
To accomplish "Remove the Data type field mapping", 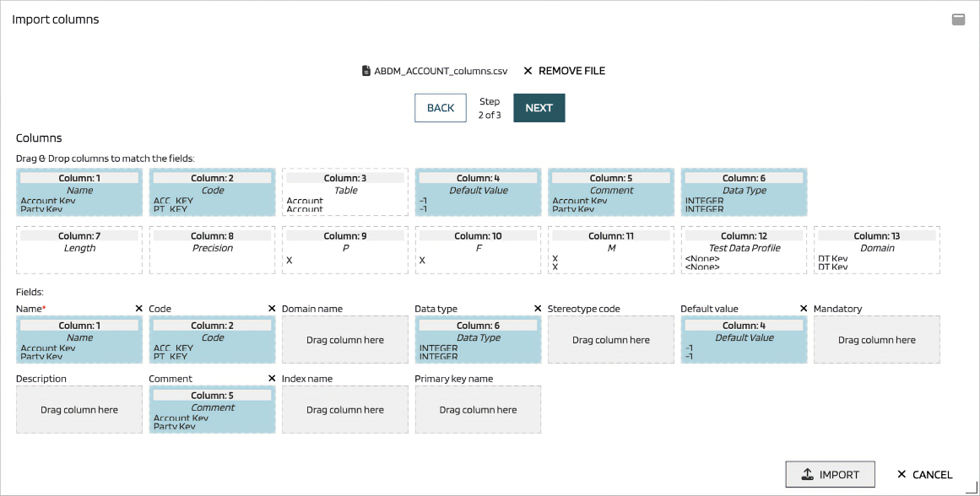I will [538, 309].
